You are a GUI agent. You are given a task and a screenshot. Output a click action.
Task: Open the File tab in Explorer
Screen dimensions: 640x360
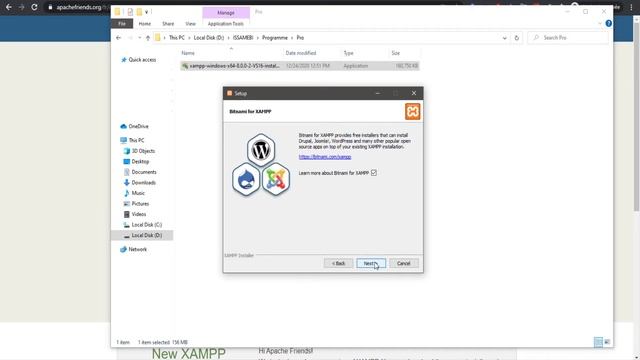coord(122,24)
